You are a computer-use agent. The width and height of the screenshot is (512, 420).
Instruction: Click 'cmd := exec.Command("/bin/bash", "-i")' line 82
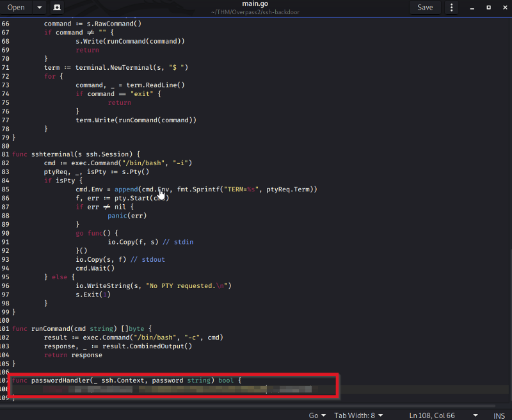pos(118,163)
